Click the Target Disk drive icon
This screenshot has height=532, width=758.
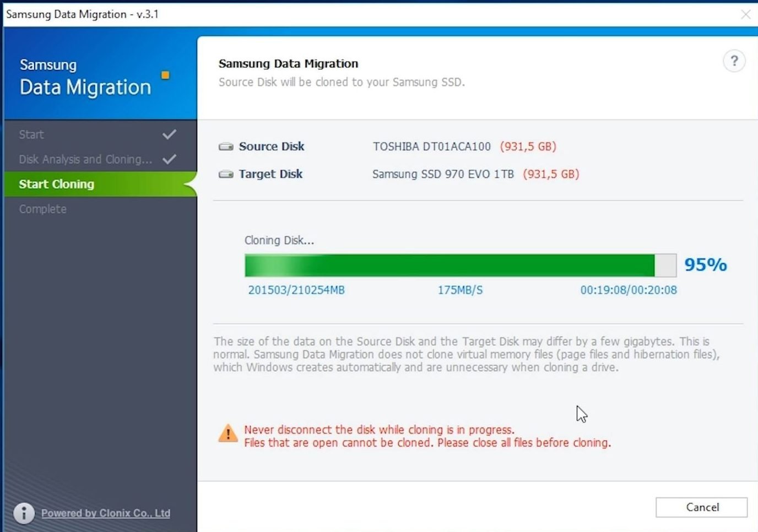tap(226, 173)
